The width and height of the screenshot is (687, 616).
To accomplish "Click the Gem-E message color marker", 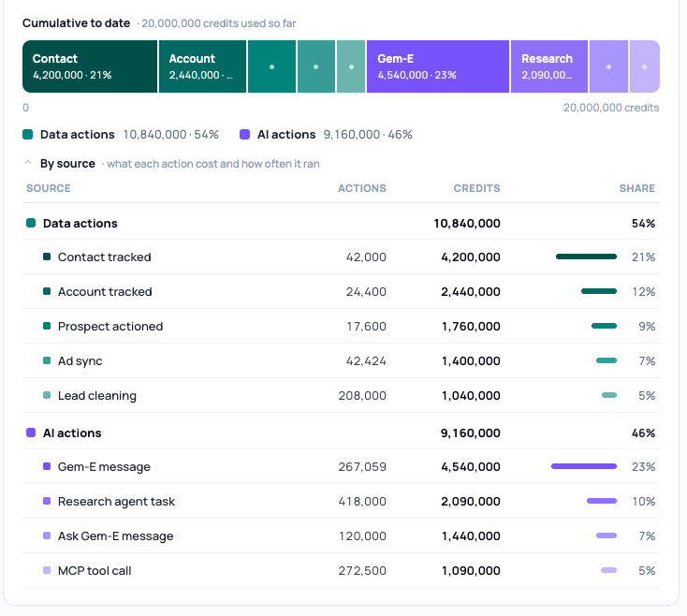I will coord(47,466).
